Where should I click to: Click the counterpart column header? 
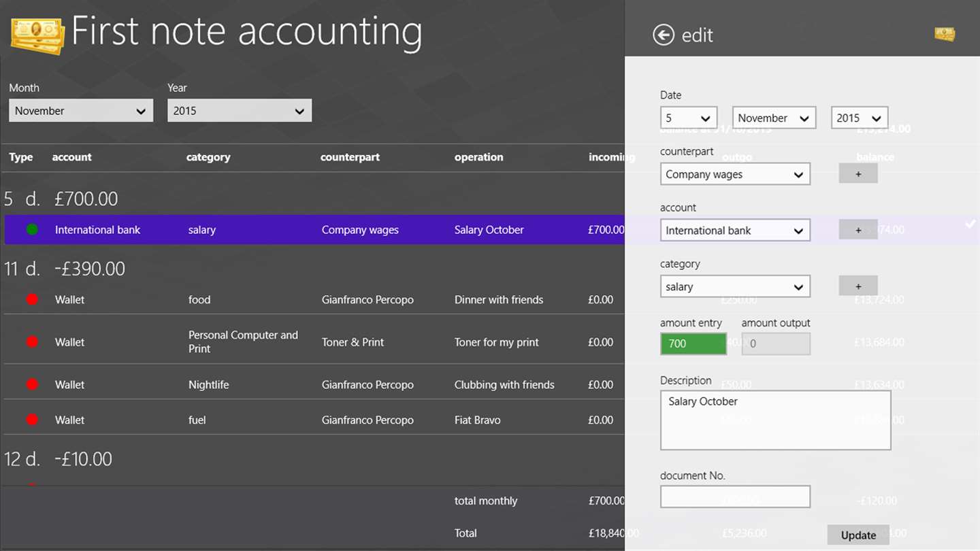(x=350, y=157)
